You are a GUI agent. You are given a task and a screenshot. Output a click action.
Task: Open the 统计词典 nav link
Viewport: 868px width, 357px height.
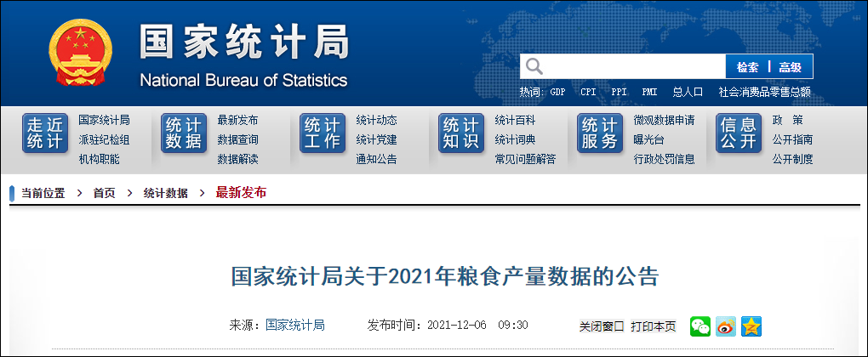516,139
